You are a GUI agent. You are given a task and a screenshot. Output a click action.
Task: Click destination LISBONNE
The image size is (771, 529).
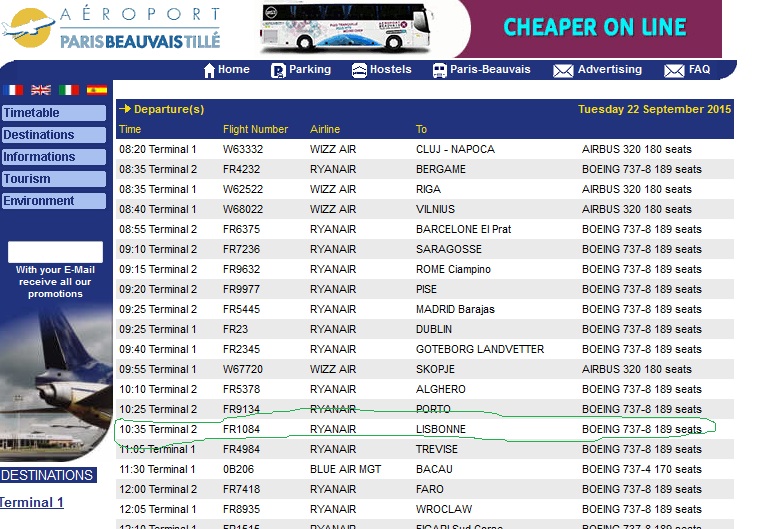[x=441, y=430]
